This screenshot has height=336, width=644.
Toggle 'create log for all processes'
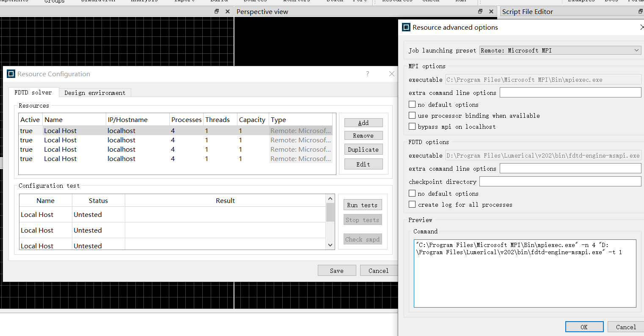412,204
